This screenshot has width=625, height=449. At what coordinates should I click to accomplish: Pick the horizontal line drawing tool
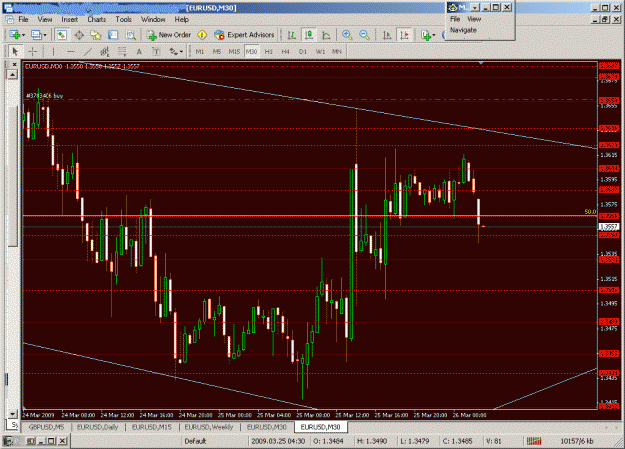[x=71, y=52]
